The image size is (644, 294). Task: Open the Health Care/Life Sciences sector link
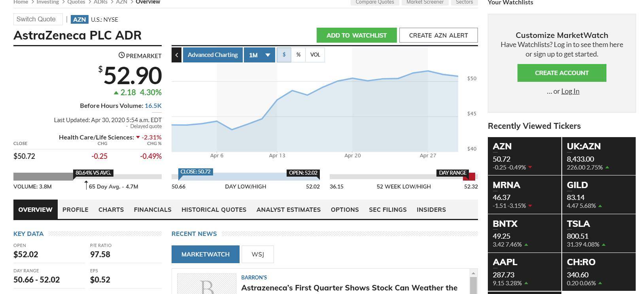click(96, 138)
